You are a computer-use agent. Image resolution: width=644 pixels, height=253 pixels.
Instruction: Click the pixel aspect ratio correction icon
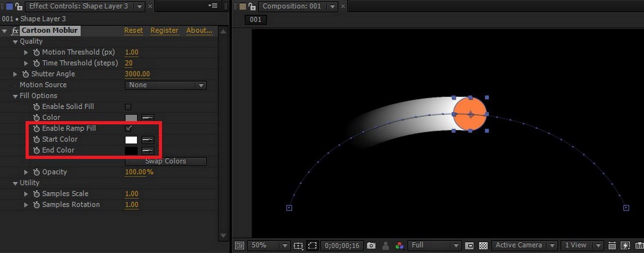[612, 246]
